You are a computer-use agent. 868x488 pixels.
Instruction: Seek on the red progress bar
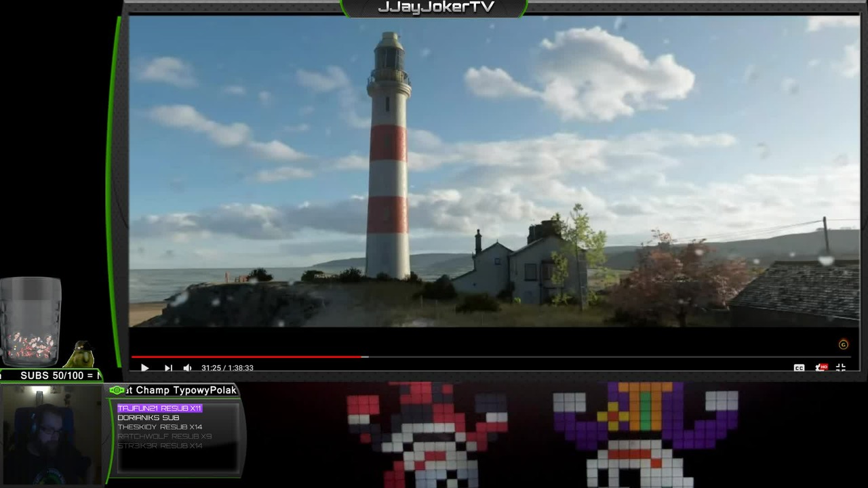(x=249, y=357)
